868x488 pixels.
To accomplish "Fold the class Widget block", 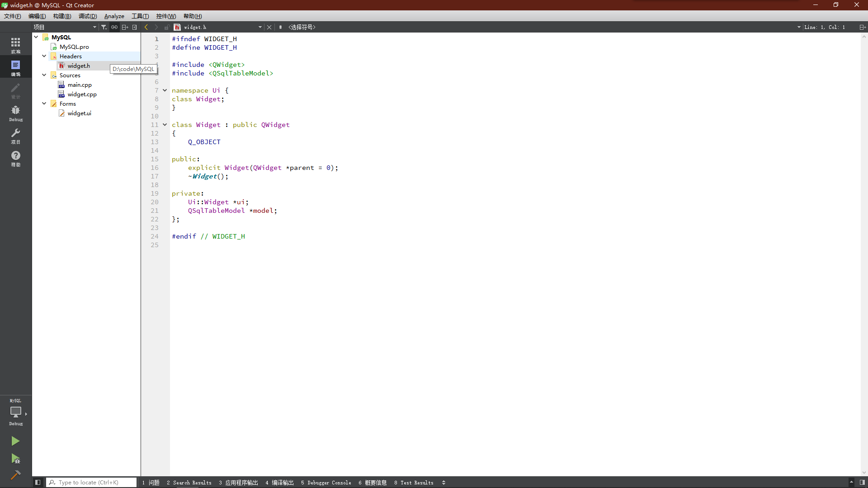I will pos(165,125).
